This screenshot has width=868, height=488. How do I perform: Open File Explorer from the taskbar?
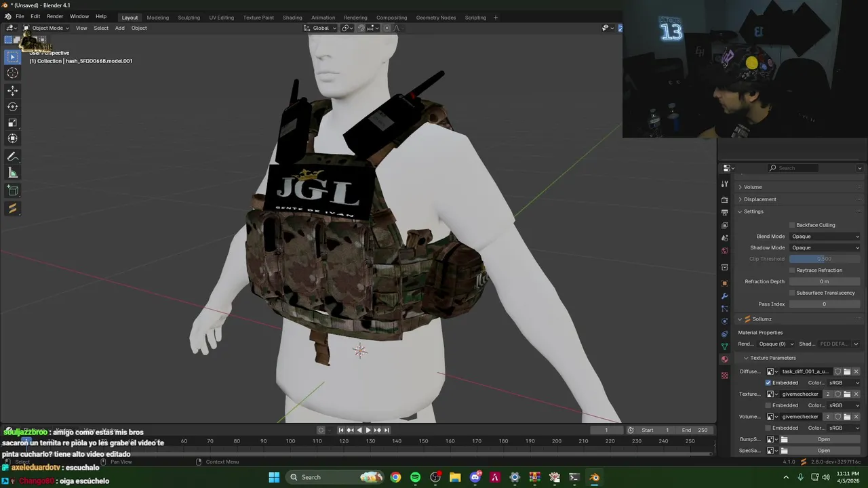click(x=455, y=477)
